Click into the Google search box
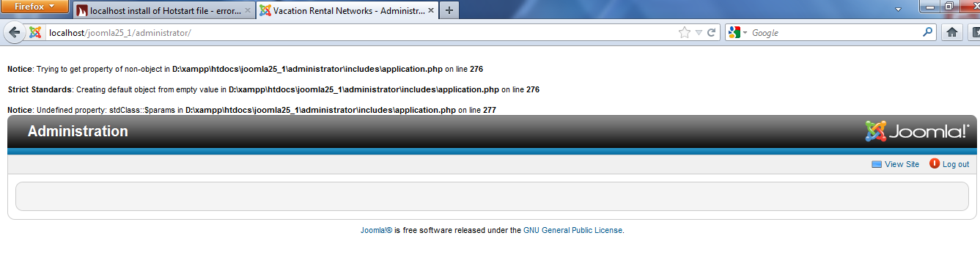 (834, 32)
